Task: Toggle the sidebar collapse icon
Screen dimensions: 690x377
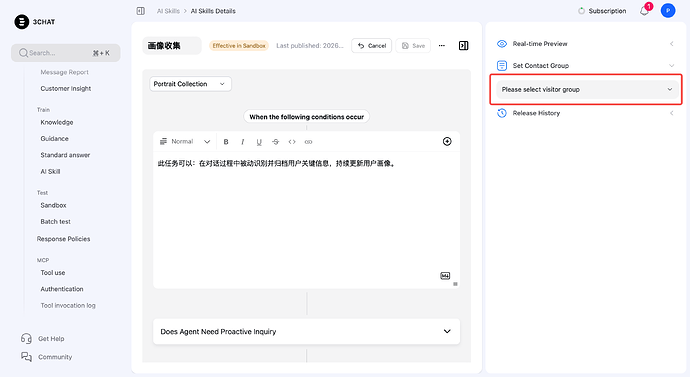Action: pyautogui.click(x=140, y=11)
